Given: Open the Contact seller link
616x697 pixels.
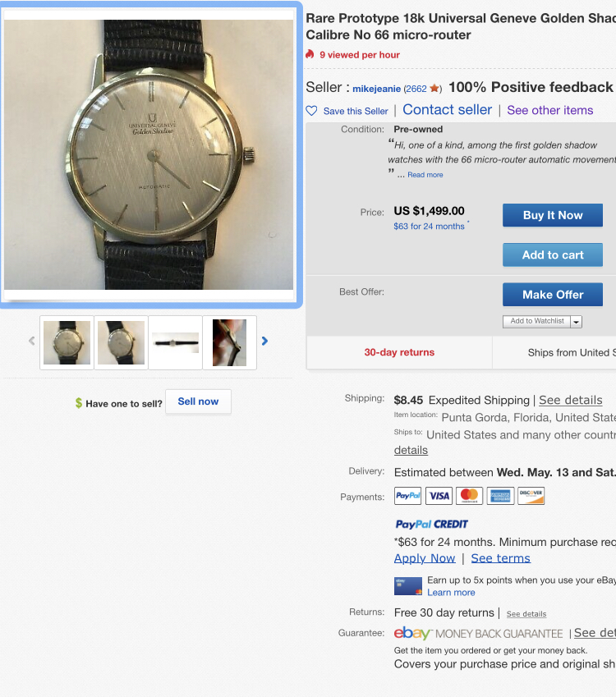Looking at the screenshot, I should click(x=447, y=109).
